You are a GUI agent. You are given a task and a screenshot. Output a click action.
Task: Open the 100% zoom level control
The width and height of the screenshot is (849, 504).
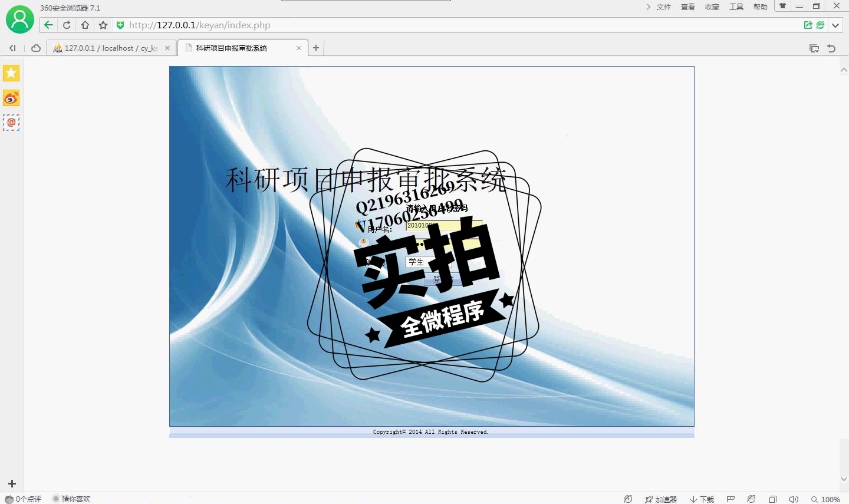825,499
